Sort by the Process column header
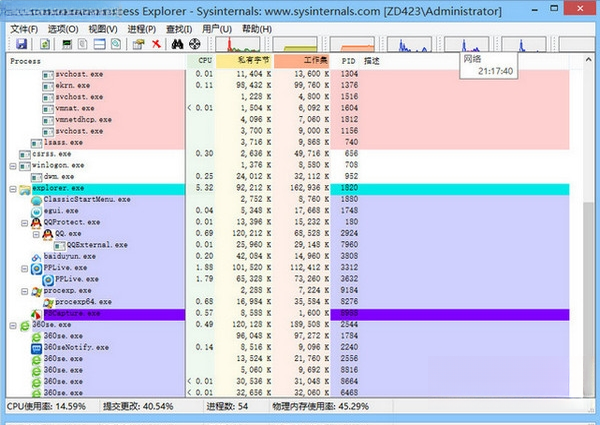Image resolution: width=600 pixels, height=425 pixels. (96, 61)
